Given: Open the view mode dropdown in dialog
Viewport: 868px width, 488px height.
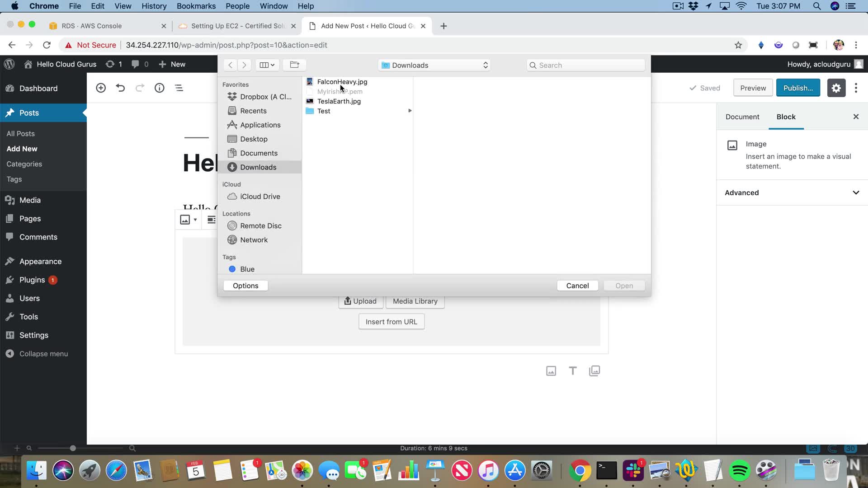Looking at the screenshot, I should click(x=267, y=65).
